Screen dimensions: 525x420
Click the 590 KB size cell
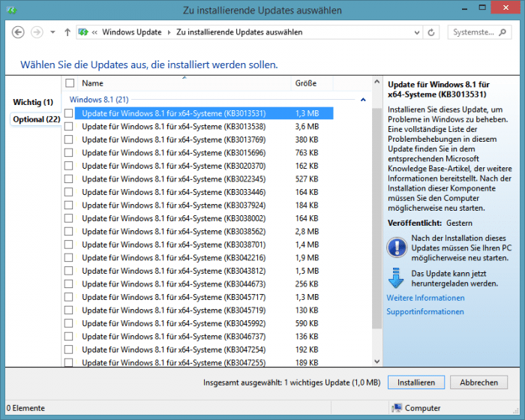(x=307, y=323)
